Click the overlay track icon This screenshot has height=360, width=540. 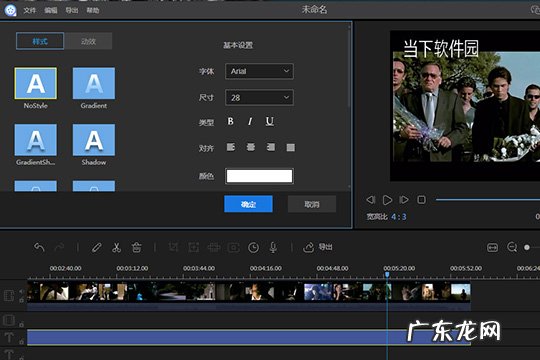pos(9,320)
